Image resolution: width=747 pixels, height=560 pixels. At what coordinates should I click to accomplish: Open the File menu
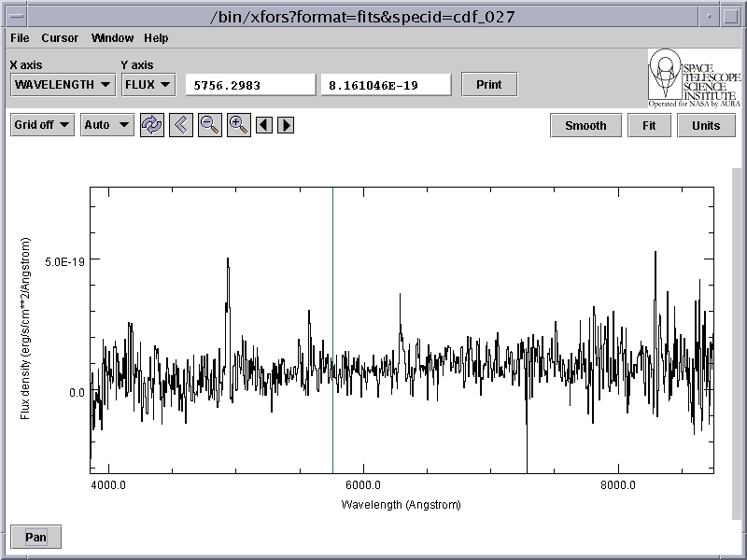click(20, 38)
